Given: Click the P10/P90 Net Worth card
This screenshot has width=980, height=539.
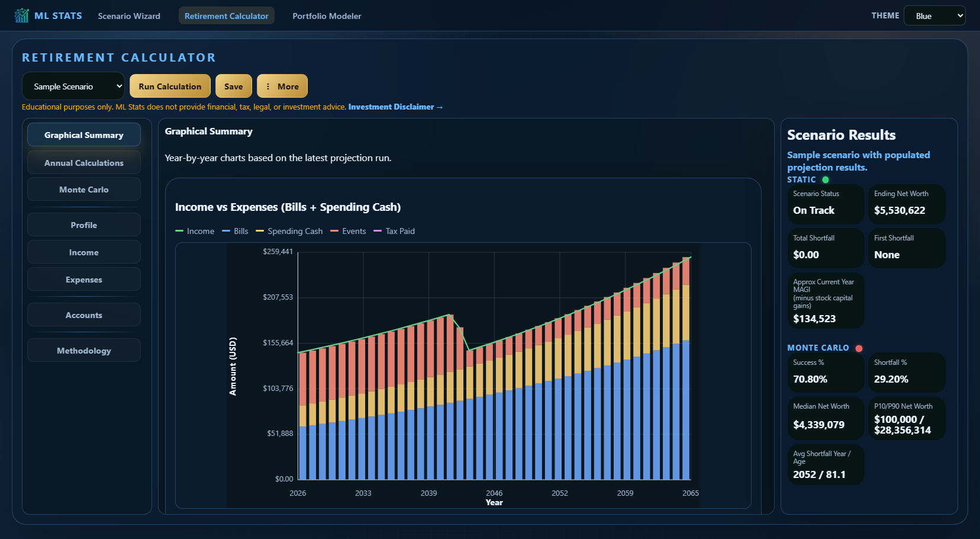Looking at the screenshot, I should pyautogui.click(x=907, y=418).
